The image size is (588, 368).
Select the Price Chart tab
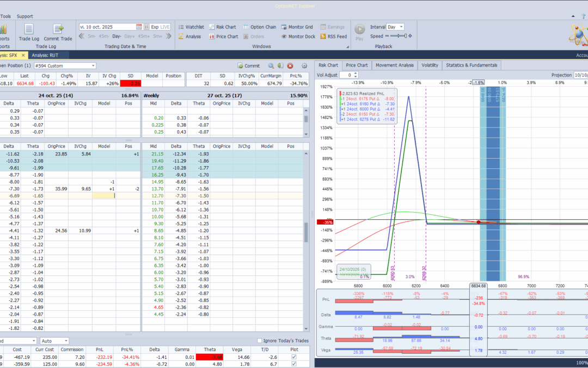pyautogui.click(x=357, y=65)
